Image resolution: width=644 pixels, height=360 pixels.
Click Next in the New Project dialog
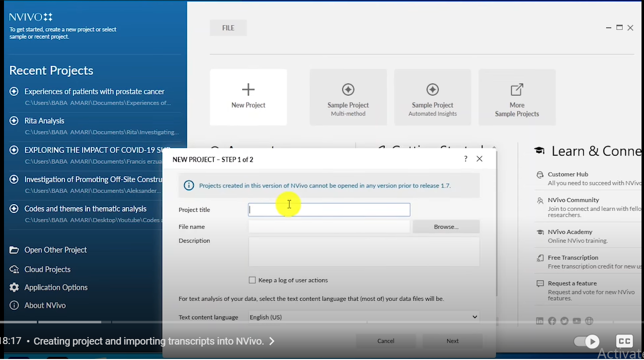point(452,341)
